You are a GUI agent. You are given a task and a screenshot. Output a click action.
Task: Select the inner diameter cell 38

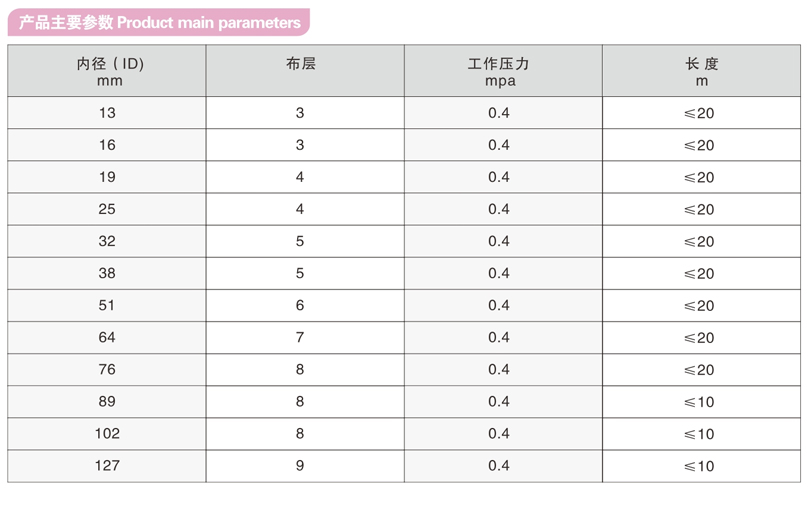107,273
